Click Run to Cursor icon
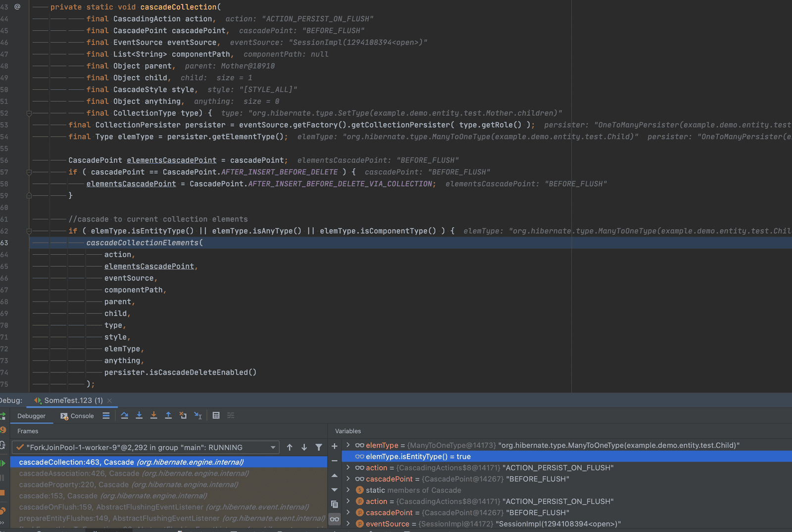The image size is (792, 532). click(x=198, y=416)
